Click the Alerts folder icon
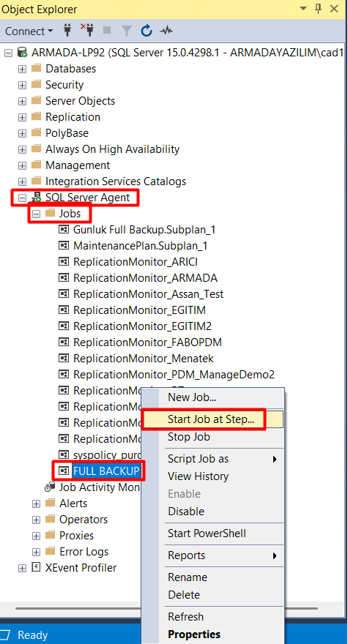The image size is (348, 644). (x=50, y=503)
